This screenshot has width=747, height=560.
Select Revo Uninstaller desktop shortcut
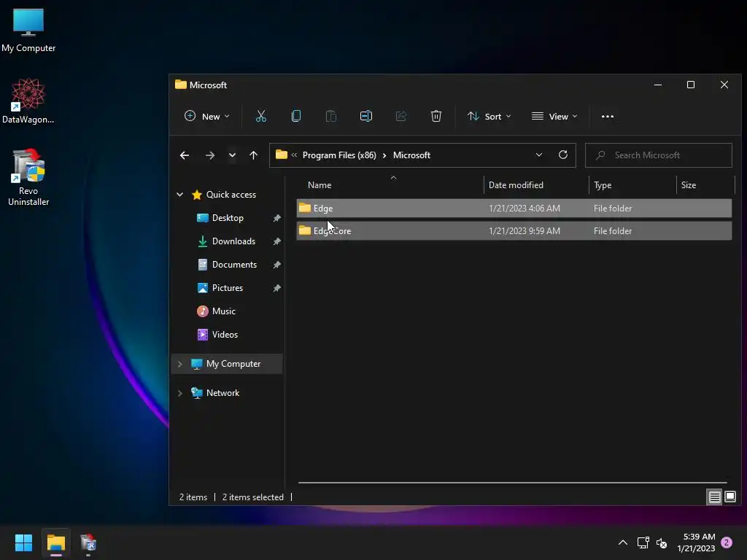click(x=28, y=177)
